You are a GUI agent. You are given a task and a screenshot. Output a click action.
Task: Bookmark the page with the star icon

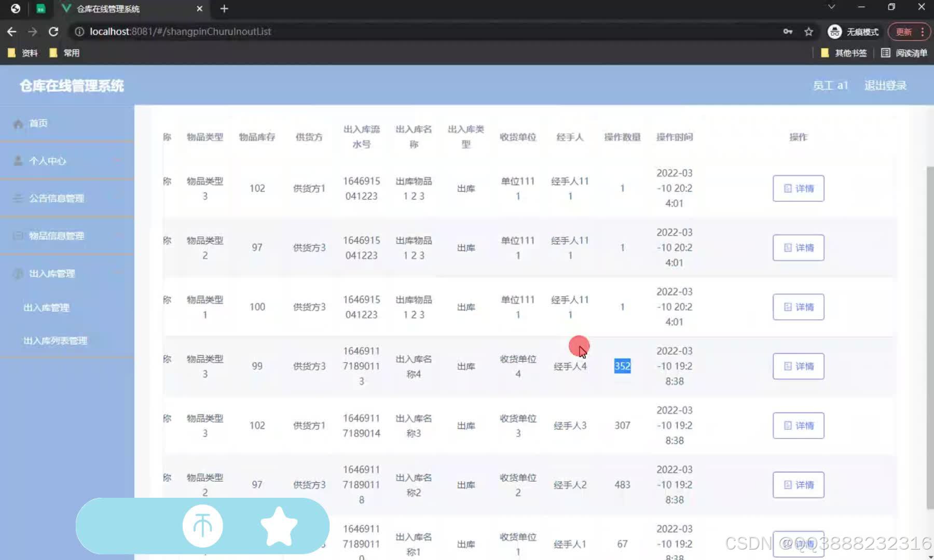pyautogui.click(x=808, y=32)
